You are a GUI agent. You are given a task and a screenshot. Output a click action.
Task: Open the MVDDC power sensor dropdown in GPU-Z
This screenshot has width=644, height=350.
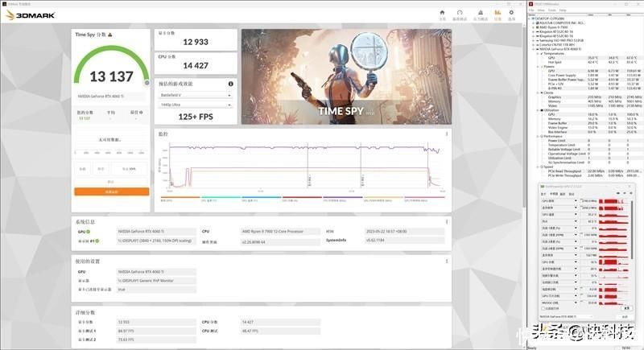(576, 303)
